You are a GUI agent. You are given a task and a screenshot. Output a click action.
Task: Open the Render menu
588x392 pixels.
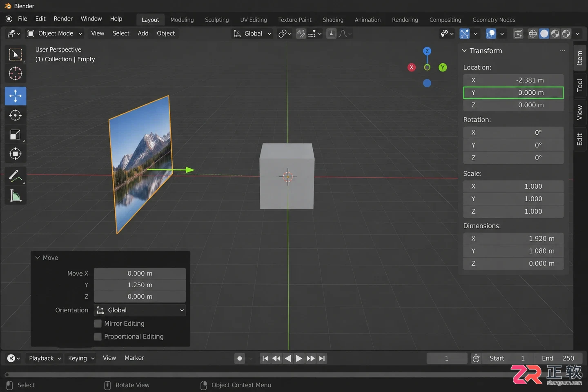(63, 19)
